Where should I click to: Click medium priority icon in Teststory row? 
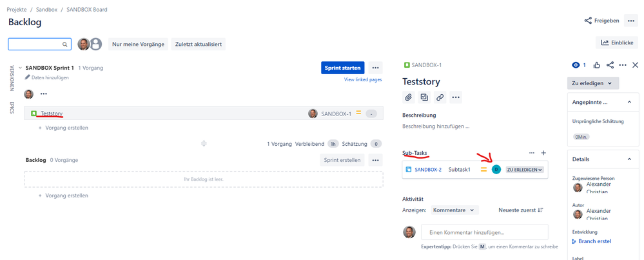358,112
